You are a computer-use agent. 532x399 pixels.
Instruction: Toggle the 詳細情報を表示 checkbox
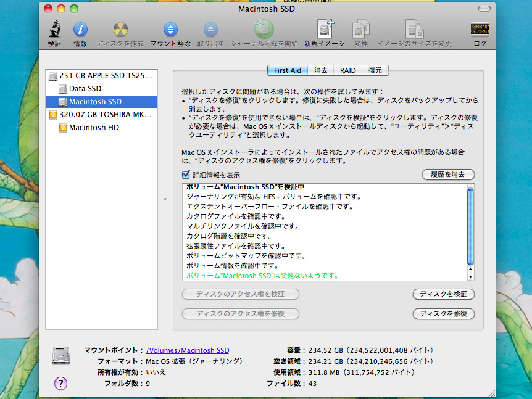click(x=186, y=175)
